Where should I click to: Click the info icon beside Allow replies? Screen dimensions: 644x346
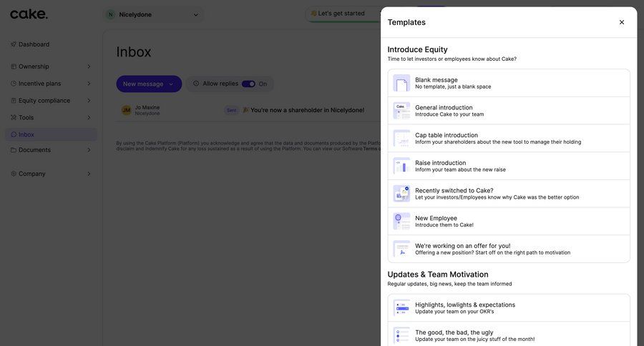point(196,84)
